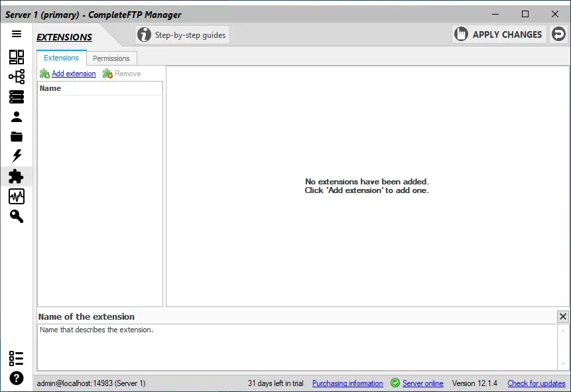The width and height of the screenshot is (571, 392).
Task: Click the Step-by-step guides info icon
Action: click(144, 35)
